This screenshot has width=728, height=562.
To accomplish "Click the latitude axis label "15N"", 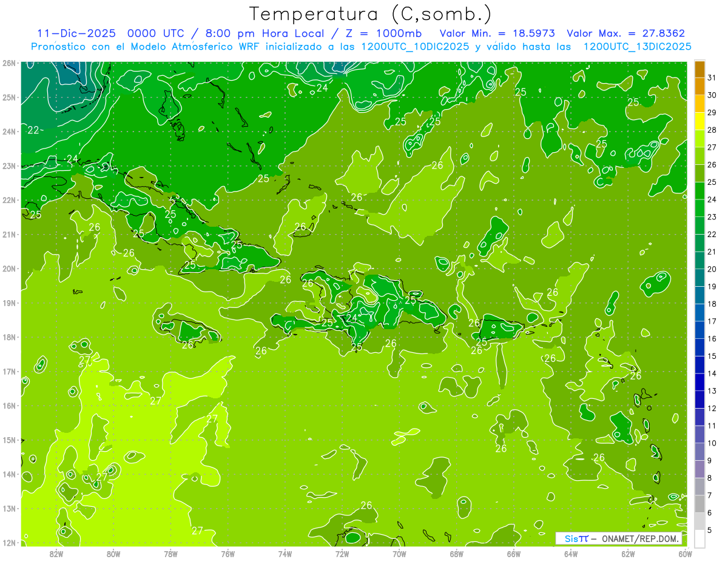I will [x=9, y=440].
